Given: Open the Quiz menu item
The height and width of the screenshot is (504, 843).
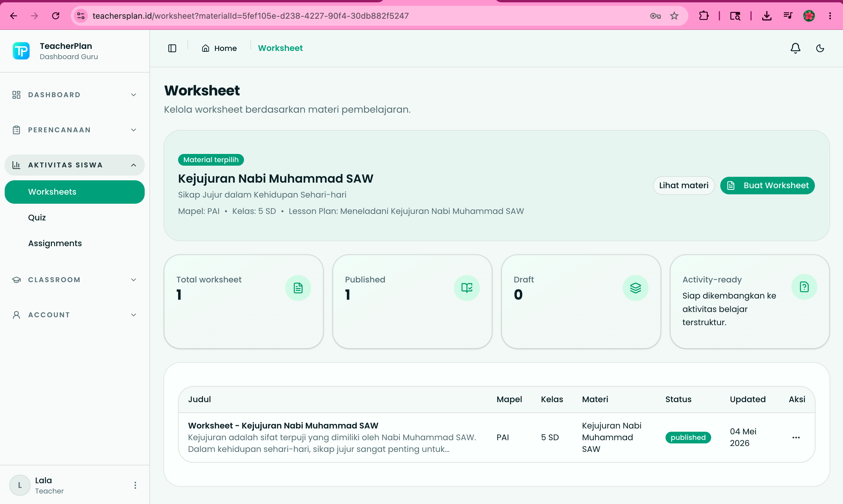Looking at the screenshot, I should pyautogui.click(x=37, y=217).
